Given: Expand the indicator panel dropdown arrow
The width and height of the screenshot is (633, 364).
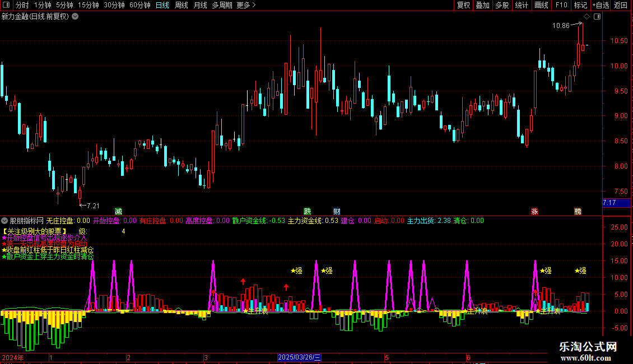Looking at the screenshot, I should pyautogui.click(x=4, y=221).
